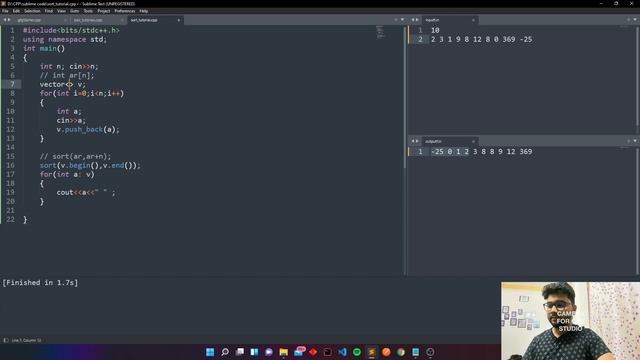
Task: Switch to the second file tab in the left pane
Action: point(97,20)
